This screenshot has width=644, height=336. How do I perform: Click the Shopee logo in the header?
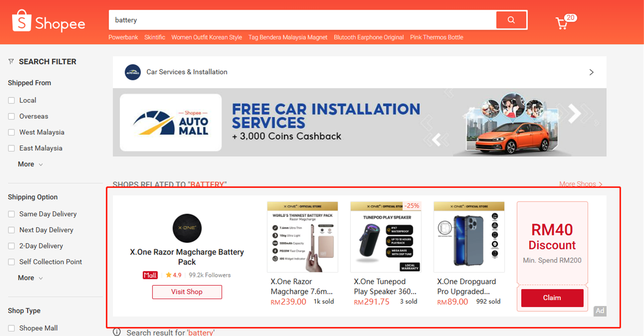tap(49, 22)
